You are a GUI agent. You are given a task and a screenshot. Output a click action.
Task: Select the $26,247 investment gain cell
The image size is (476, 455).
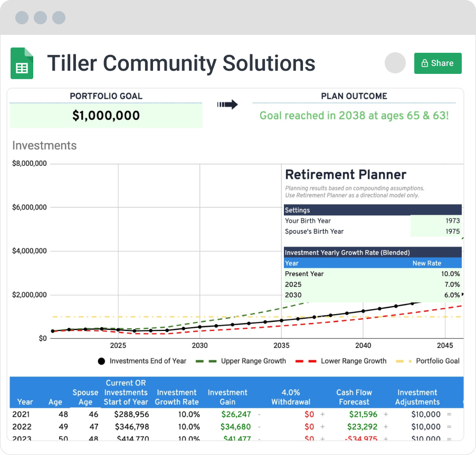[x=236, y=414]
